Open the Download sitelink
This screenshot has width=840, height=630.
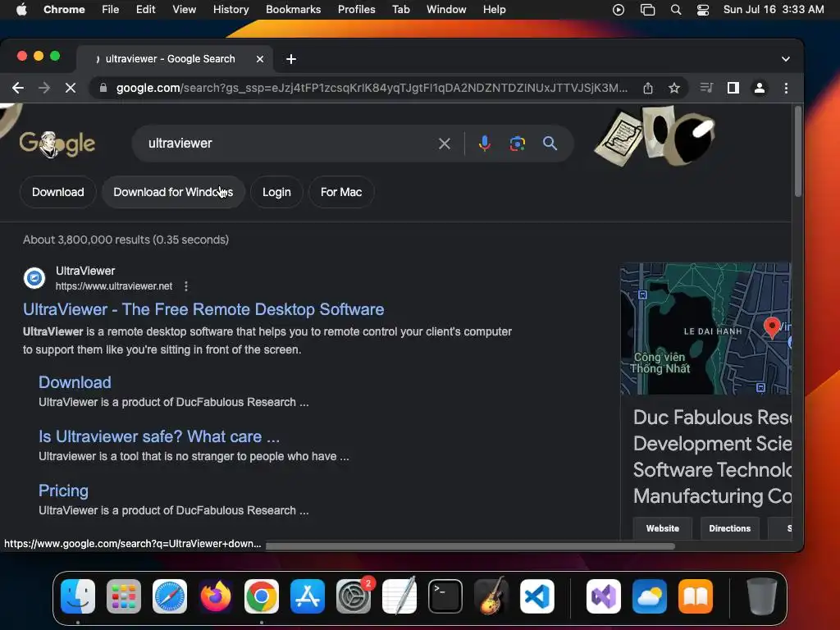pos(75,382)
